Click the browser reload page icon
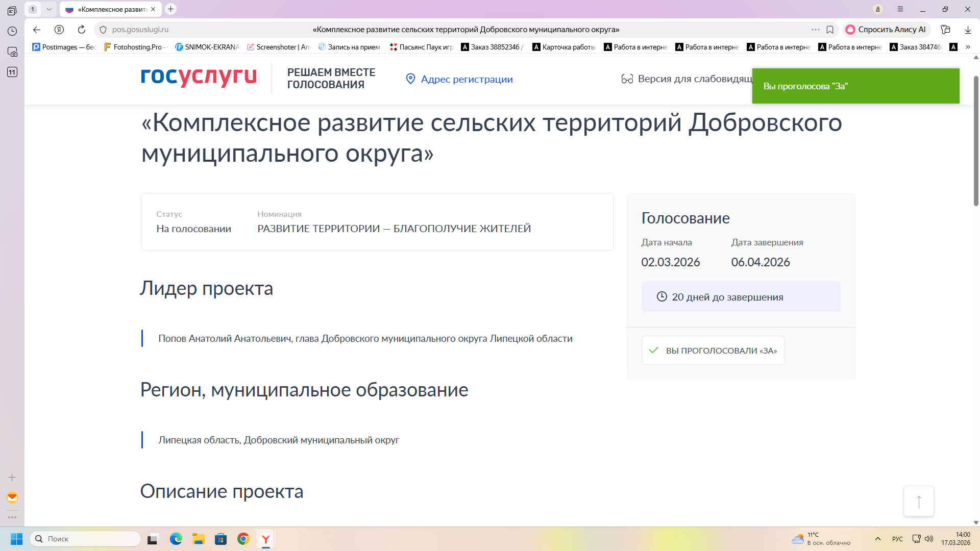This screenshot has width=980, height=551. 82,30
